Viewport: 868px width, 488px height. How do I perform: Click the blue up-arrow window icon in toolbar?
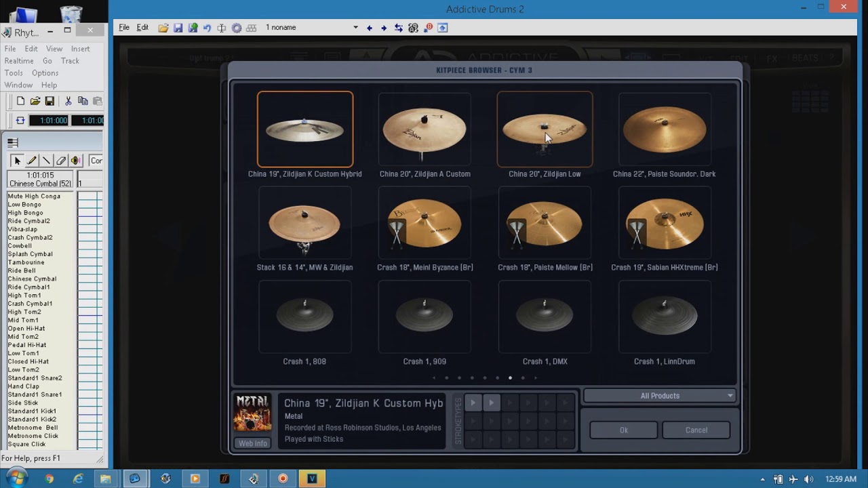[x=442, y=28]
